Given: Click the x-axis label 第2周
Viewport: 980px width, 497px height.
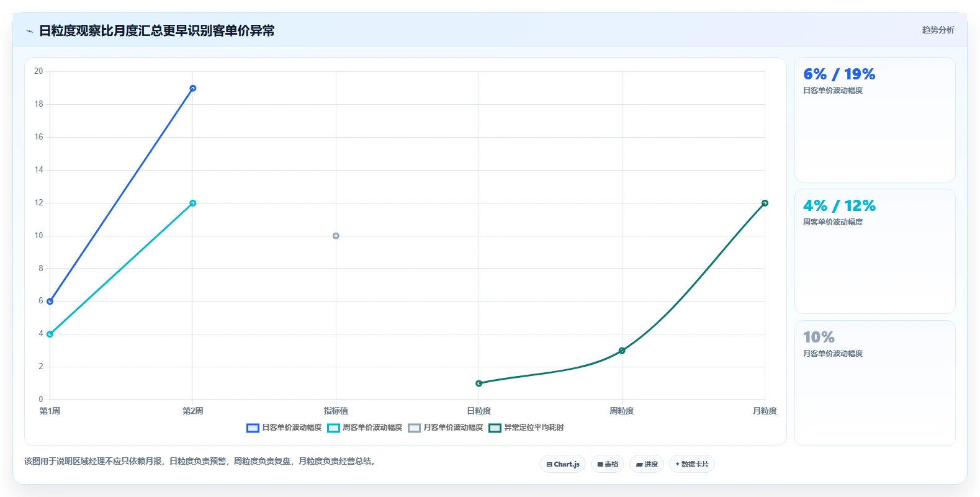Looking at the screenshot, I should point(193,411).
